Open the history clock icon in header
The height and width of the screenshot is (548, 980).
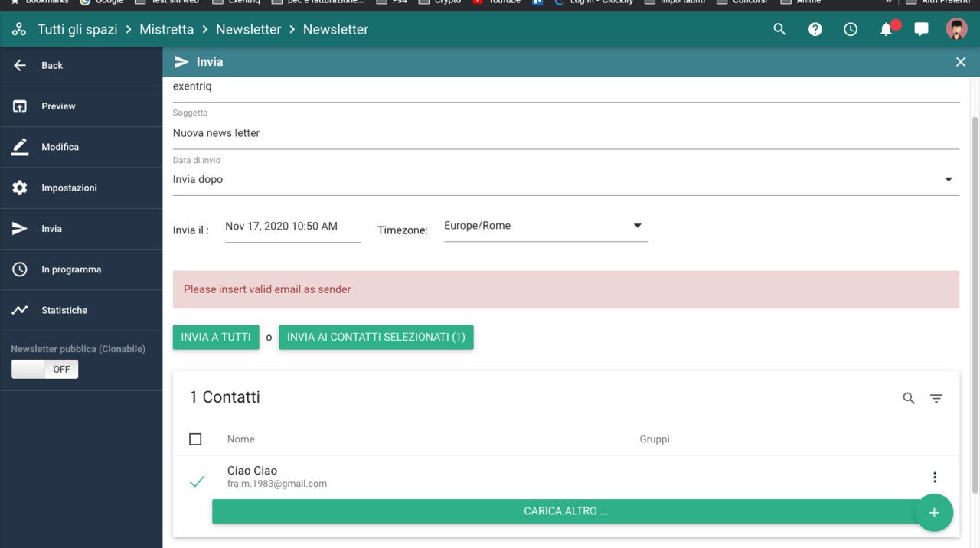851,29
